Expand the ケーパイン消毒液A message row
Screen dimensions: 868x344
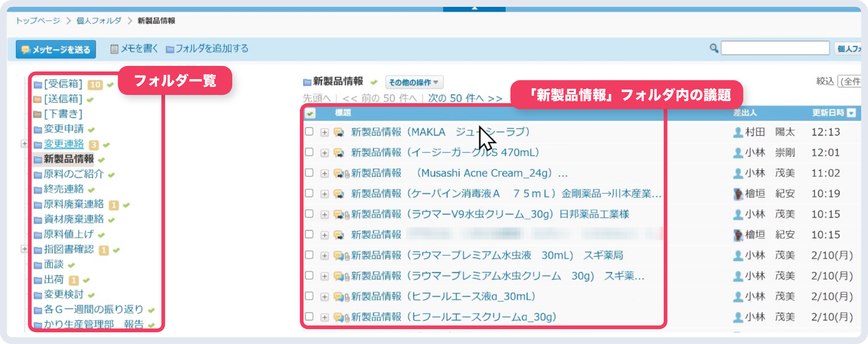325,194
